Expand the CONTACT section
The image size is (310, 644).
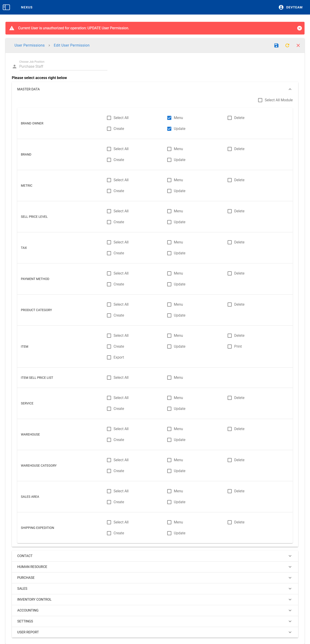pyautogui.click(x=290, y=556)
